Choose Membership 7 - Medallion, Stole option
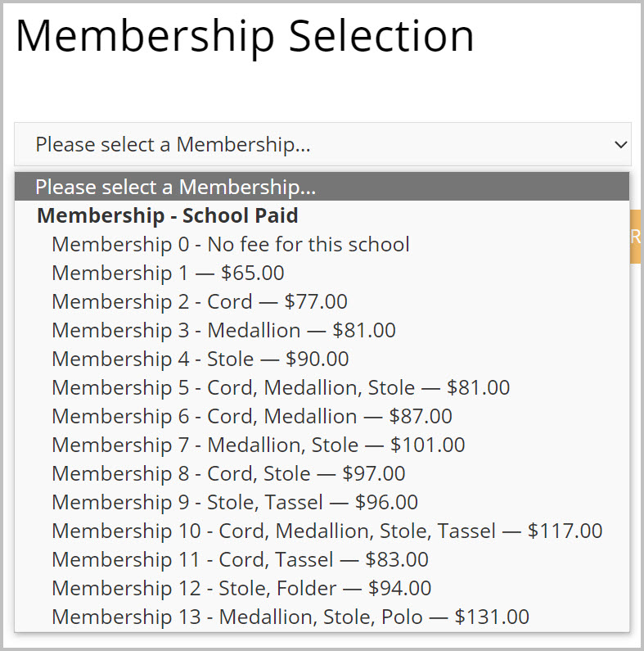 (x=258, y=445)
